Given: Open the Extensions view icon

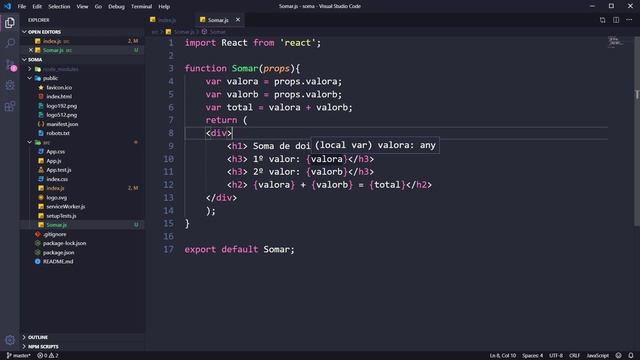Looking at the screenshot, I should (10, 106).
